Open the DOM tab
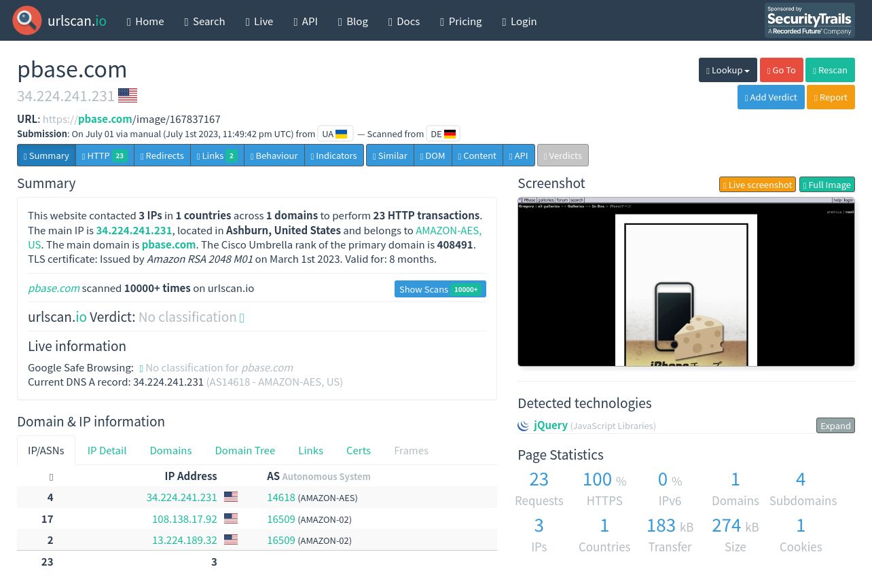This screenshot has height=588, width=872. [433, 155]
